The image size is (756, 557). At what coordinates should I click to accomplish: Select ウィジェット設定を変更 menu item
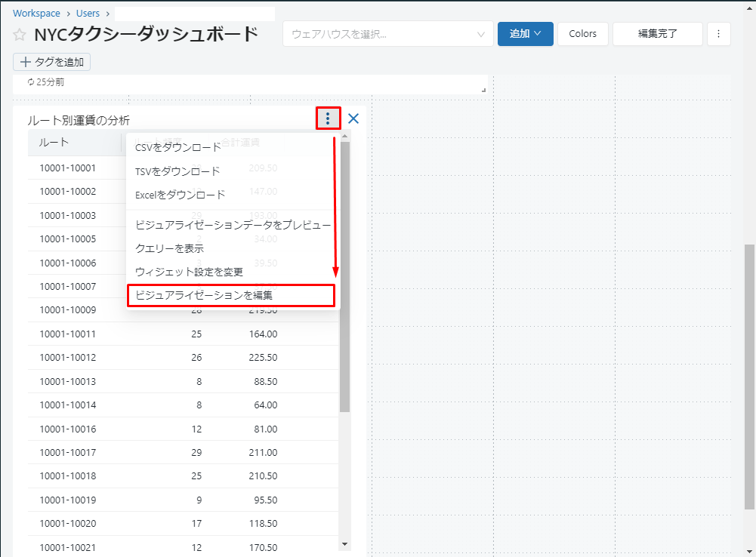coord(189,272)
